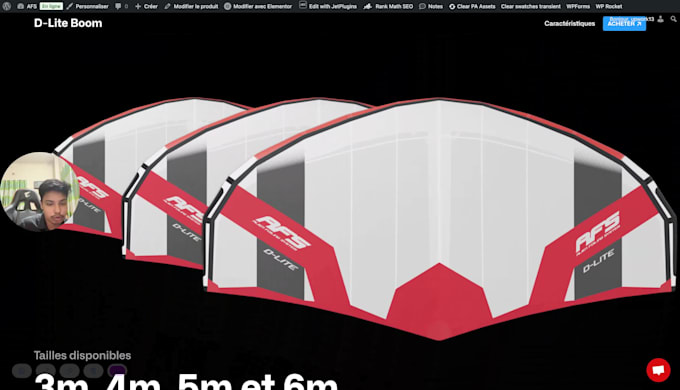Image resolution: width=680 pixels, height=390 pixels.
Task: Open the AFS site dashboard menu
Action: pyautogui.click(x=27, y=7)
